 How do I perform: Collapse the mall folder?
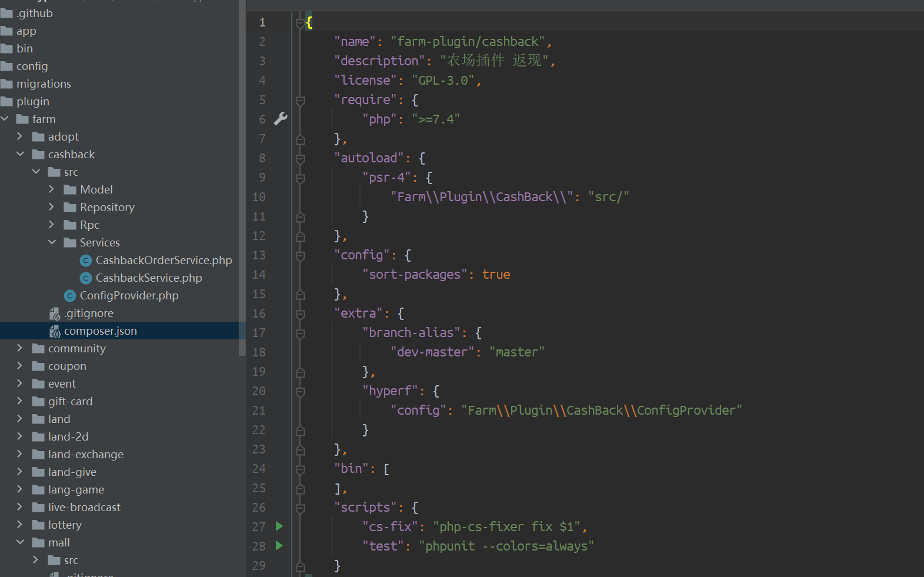20,542
